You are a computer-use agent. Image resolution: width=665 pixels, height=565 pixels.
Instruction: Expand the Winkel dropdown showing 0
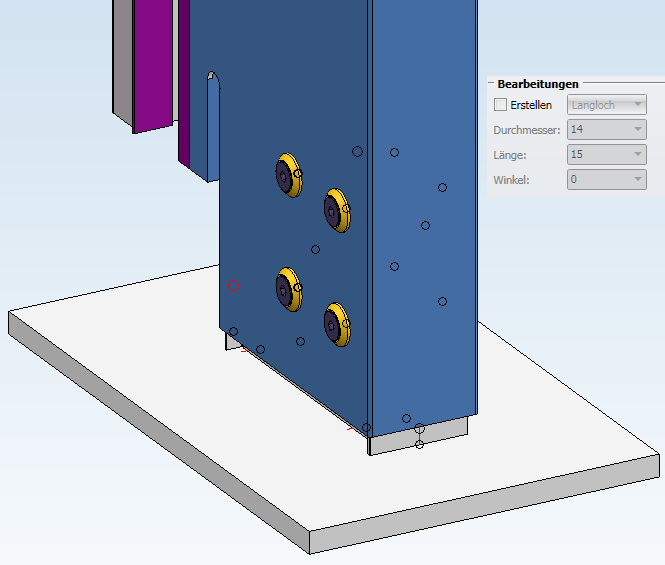point(606,179)
